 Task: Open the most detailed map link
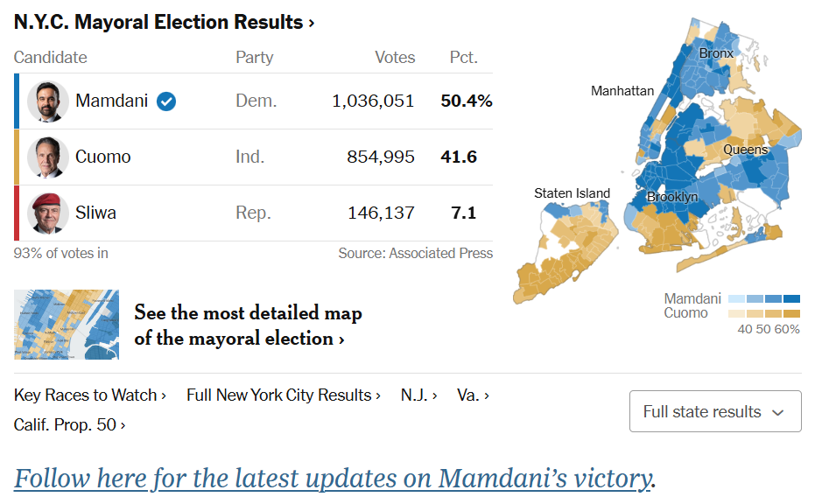[x=248, y=325]
